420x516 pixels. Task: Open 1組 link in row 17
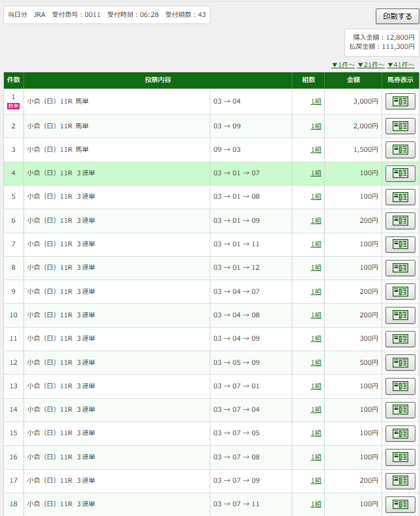(316, 481)
